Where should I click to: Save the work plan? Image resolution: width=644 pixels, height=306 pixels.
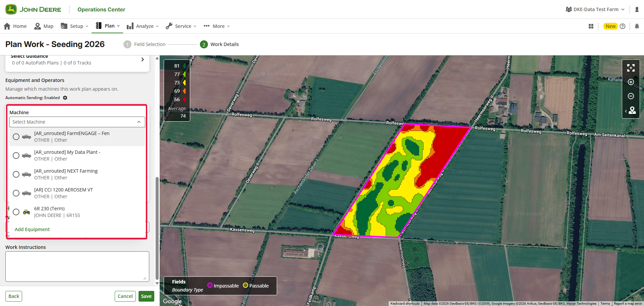coord(146,296)
